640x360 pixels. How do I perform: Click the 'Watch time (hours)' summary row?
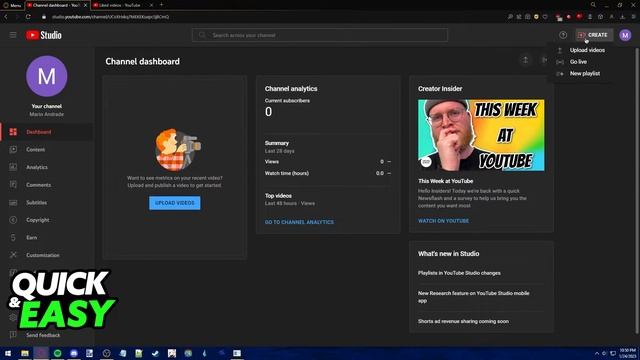coord(328,173)
